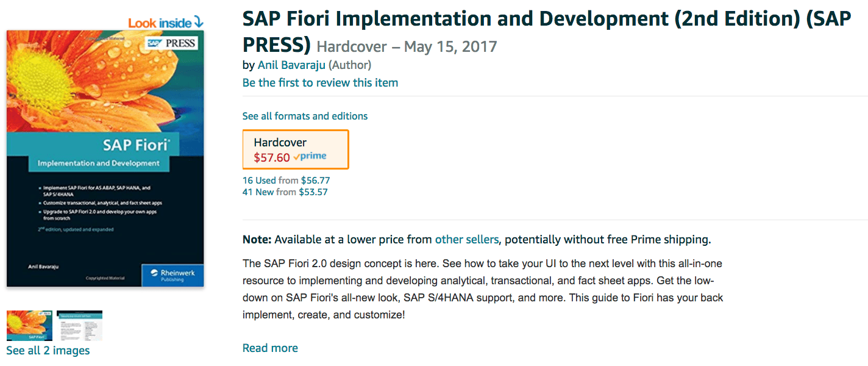Click the SAP PRESS logo on cover
Screen dimensions: 868x366
click(x=172, y=43)
